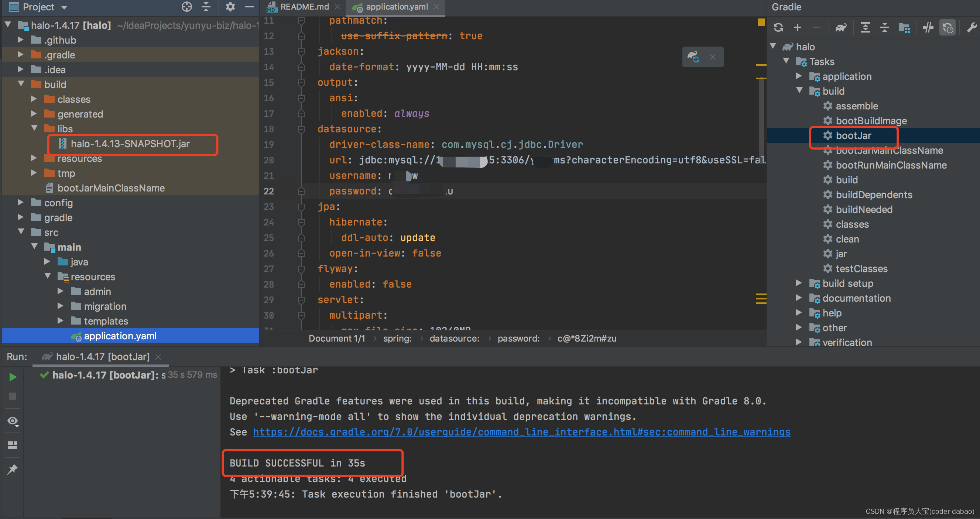Collapse the Gradle build tasks group
This screenshot has width=980, height=519.
[x=799, y=91]
